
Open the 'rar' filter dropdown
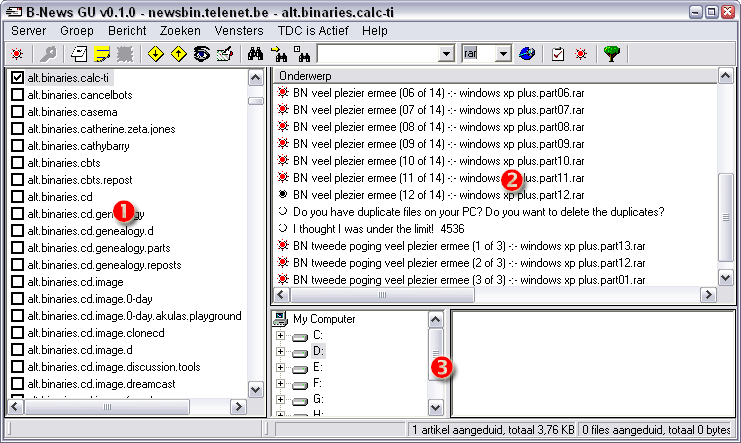503,53
